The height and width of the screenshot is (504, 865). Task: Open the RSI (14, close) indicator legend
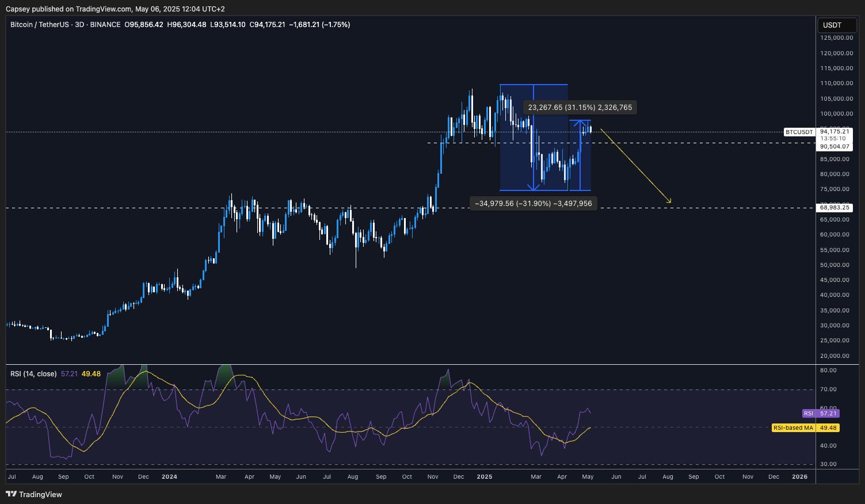click(x=33, y=374)
